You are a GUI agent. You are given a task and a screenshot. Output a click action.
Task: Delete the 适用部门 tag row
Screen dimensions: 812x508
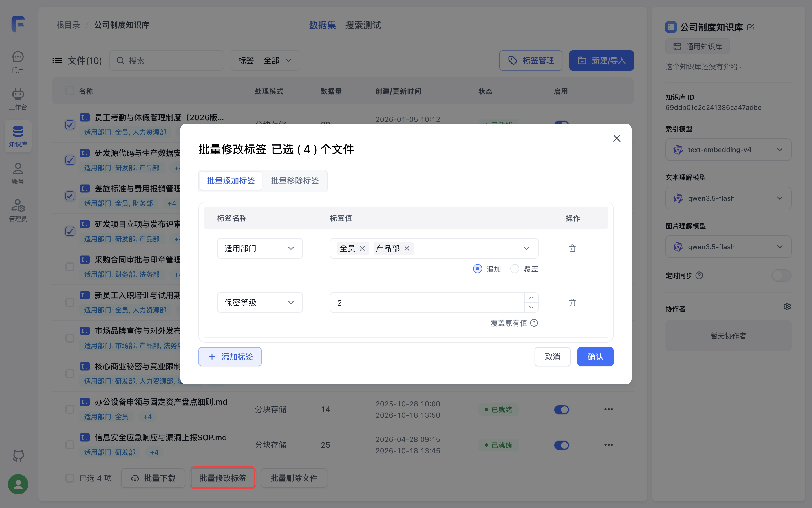572,248
